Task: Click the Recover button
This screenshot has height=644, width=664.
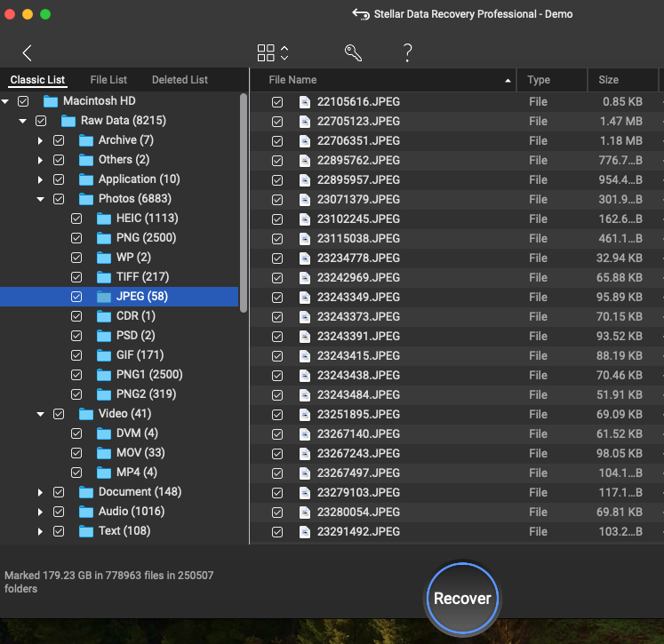Action: (462, 598)
